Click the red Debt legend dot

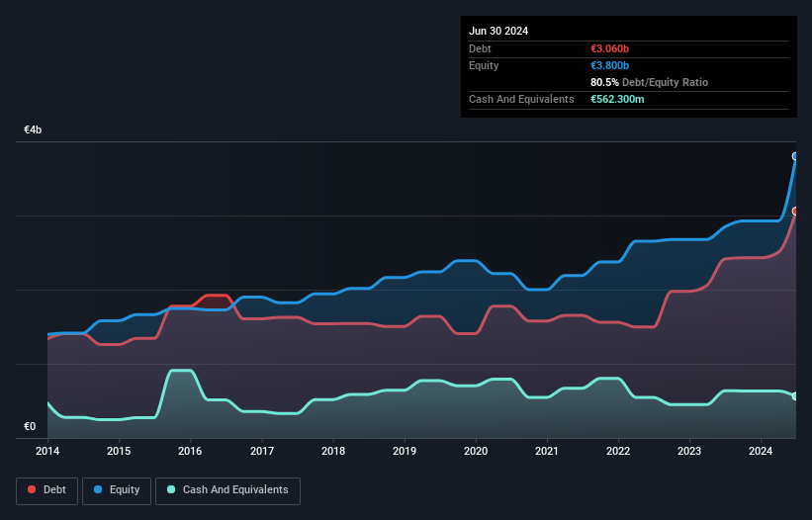point(32,489)
